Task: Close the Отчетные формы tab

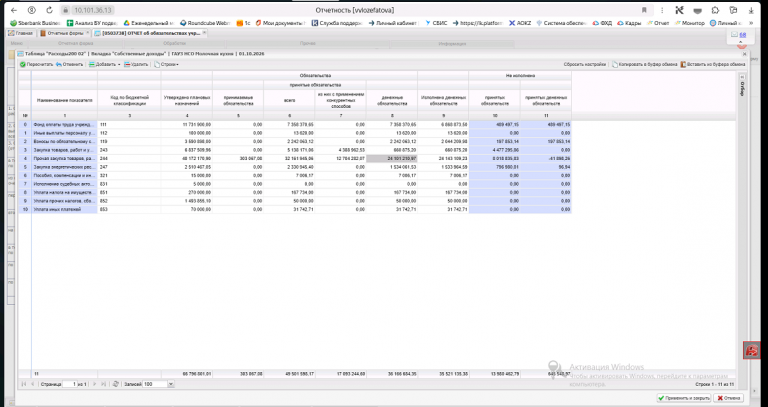Action: click(x=88, y=33)
